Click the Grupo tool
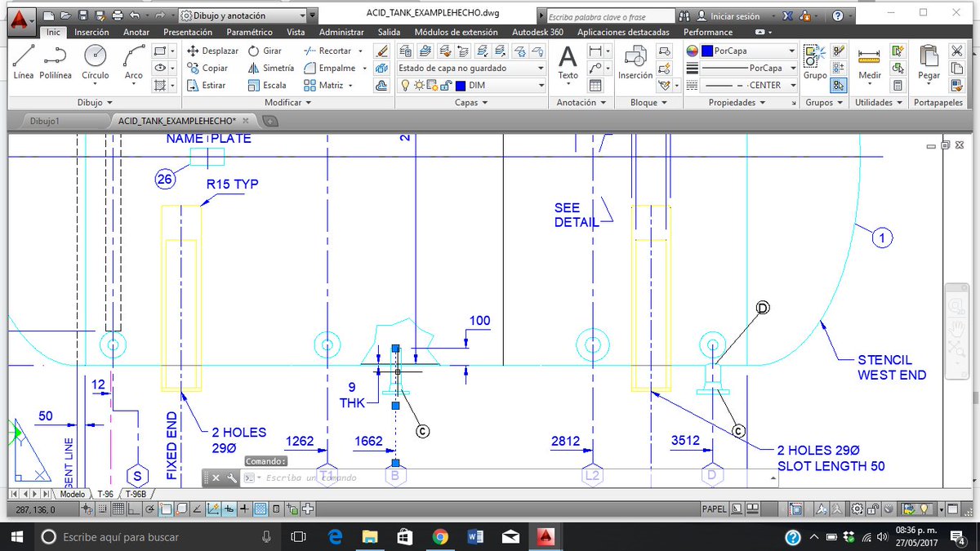980x551 pixels. 815,62
